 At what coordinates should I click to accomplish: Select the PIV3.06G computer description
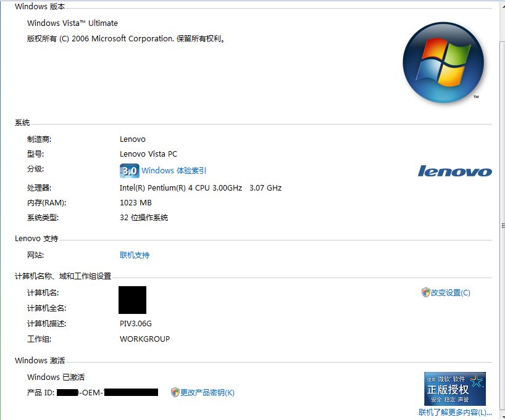click(x=136, y=323)
